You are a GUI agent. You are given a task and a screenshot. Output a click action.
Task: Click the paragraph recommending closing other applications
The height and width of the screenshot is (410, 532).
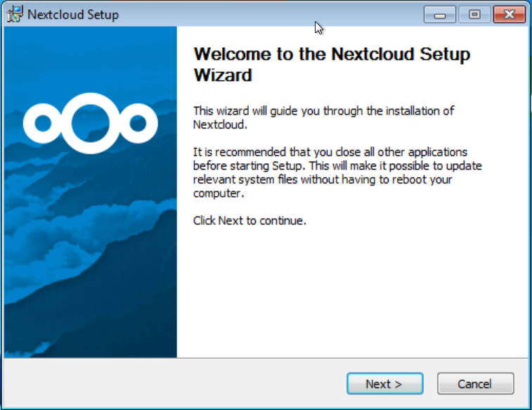pos(337,173)
